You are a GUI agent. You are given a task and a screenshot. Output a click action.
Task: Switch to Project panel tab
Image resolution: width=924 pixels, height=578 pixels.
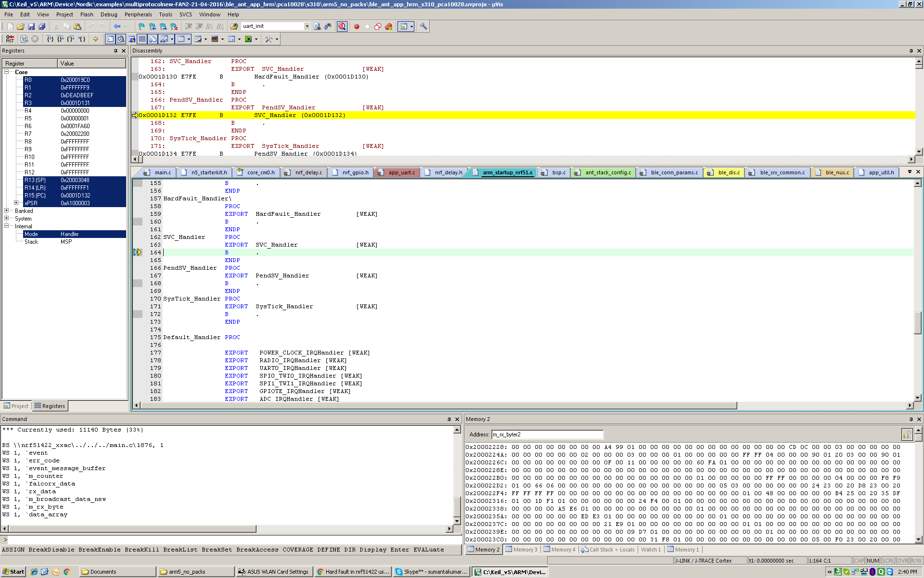pyautogui.click(x=16, y=406)
